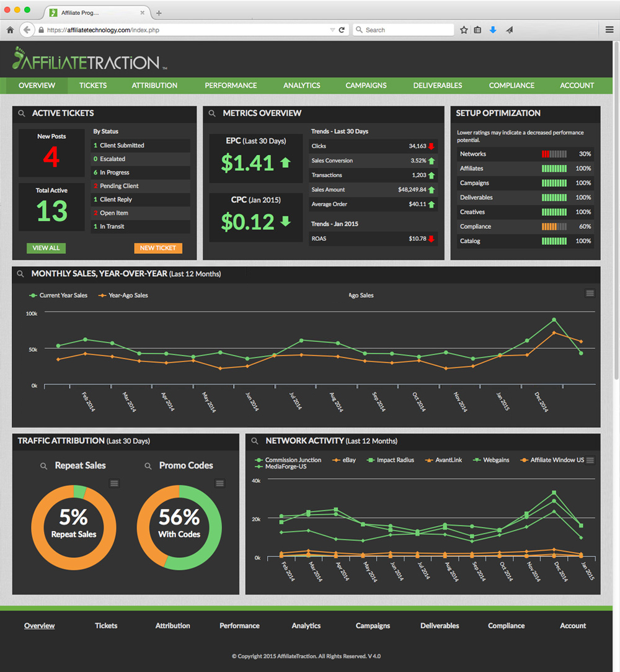The width and height of the screenshot is (620, 672).
Task: Click the magnifier icon beside Repeat Sales
Action: (43, 466)
